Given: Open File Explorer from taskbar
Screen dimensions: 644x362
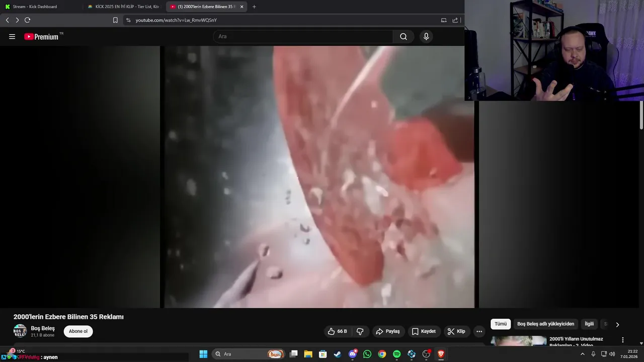Looking at the screenshot, I should pos(308,354).
